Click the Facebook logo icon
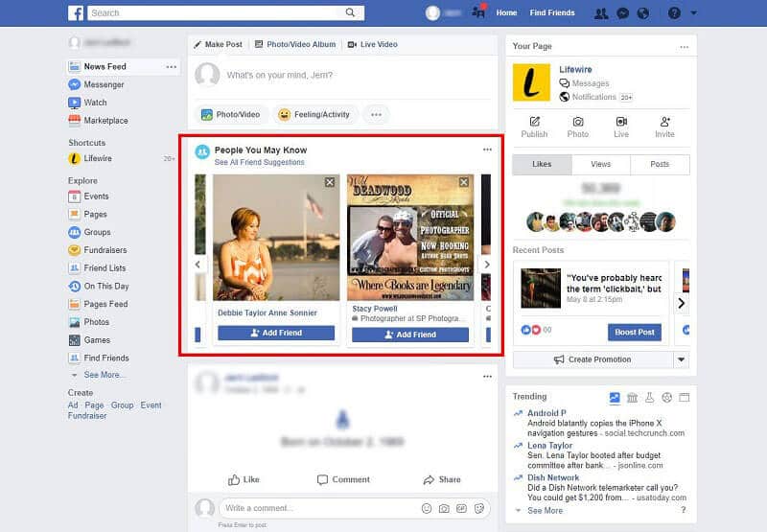Image resolution: width=767 pixels, height=532 pixels. (x=76, y=12)
